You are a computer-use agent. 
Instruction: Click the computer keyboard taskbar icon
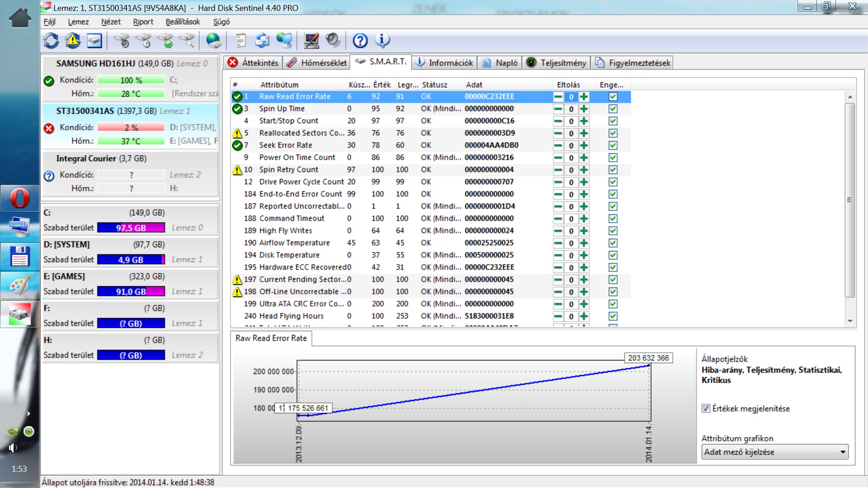click(x=19, y=227)
